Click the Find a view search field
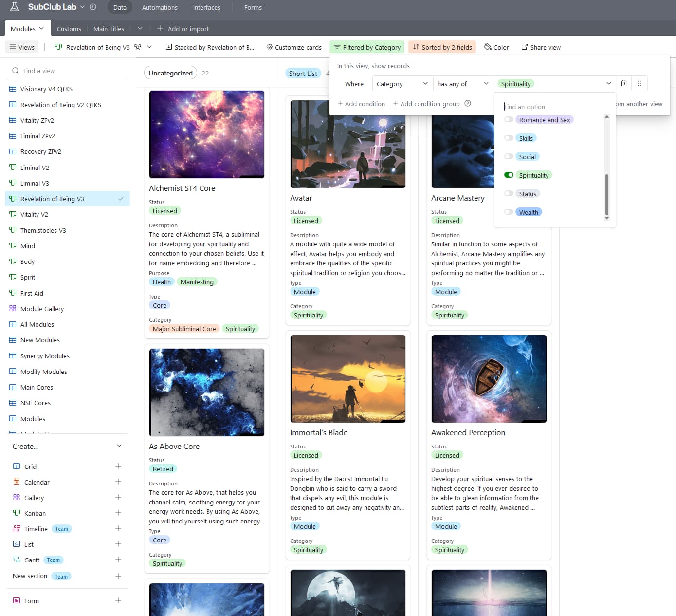Image resolution: width=676 pixels, height=616 pixels. [68, 71]
